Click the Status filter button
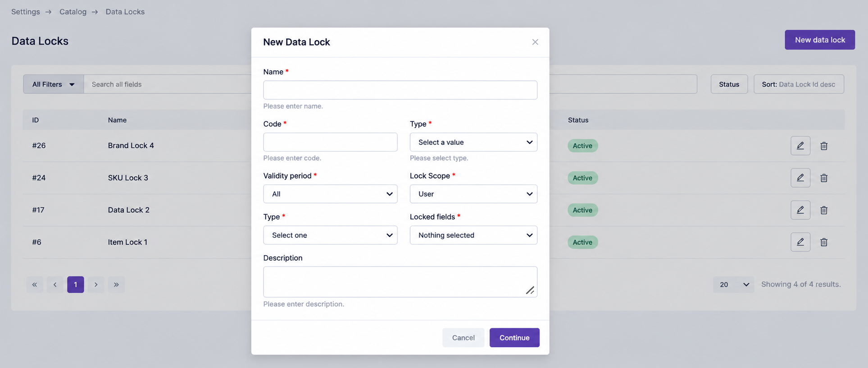This screenshot has height=368, width=868. point(729,84)
